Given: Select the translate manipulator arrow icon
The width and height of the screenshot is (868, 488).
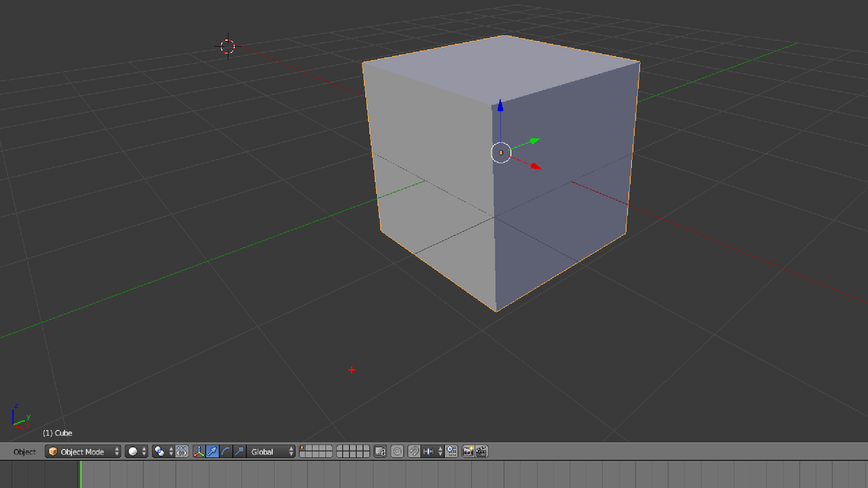Looking at the screenshot, I should tap(213, 452).
